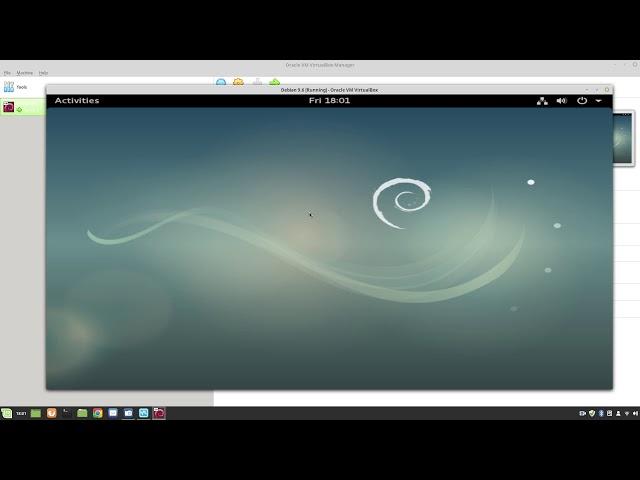This screenshot has height=480, width=640.
Task: Click the volume speaker icon in GNOME bar
Action: pyautogui.click(x=562, y=101)
